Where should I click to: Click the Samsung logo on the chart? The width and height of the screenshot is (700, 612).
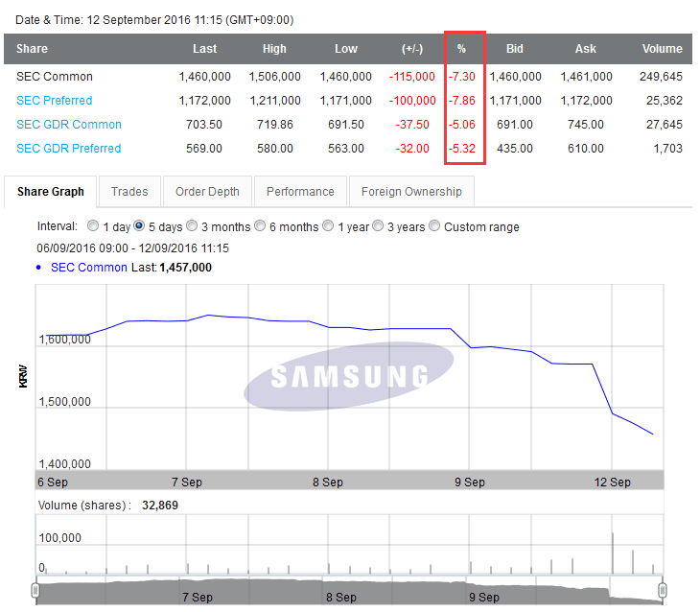click(349, 376)
